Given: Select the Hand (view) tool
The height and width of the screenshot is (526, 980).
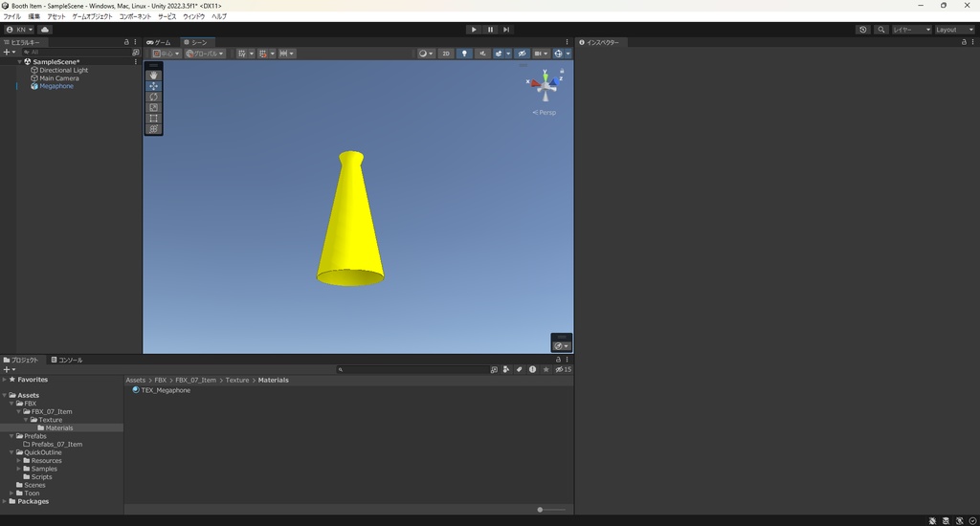Looking at the screenshot, I should click(x=153, y=75).
